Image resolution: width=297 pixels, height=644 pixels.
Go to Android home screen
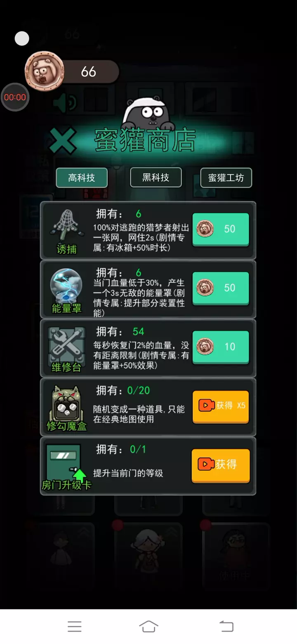pyautogui.click(x=148, y=626)
